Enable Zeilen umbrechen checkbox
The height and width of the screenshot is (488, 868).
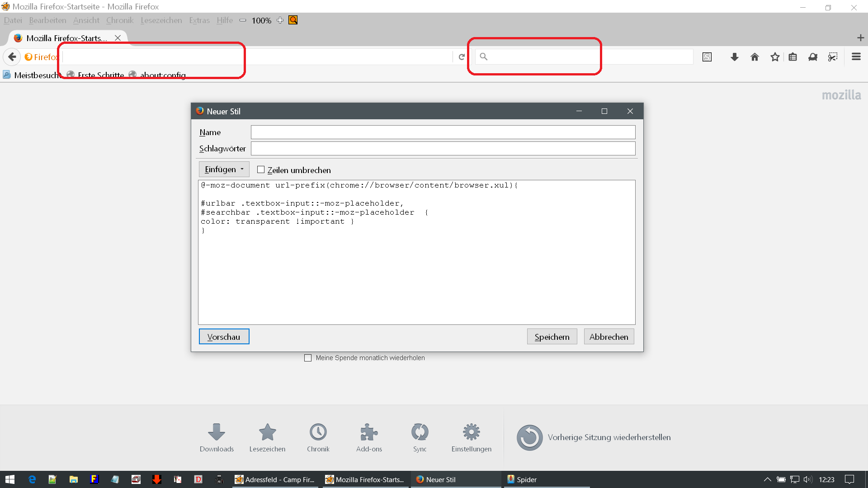click(x=261, y=170)
